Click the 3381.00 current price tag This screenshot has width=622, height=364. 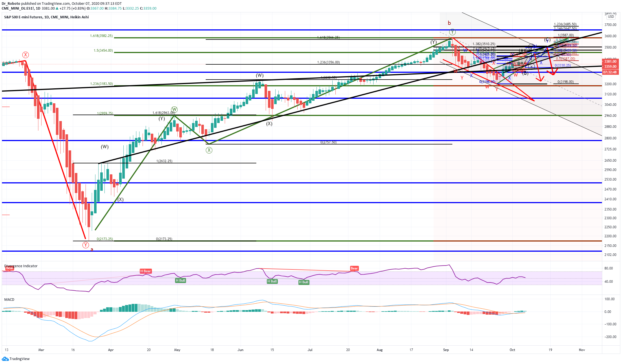(610, 61)
